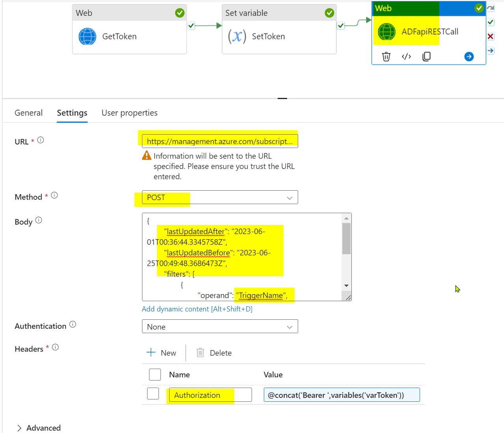Open the Authentication dropdown showing None
Viewport: 504px width, 433px height.
(x=220, y=326)
